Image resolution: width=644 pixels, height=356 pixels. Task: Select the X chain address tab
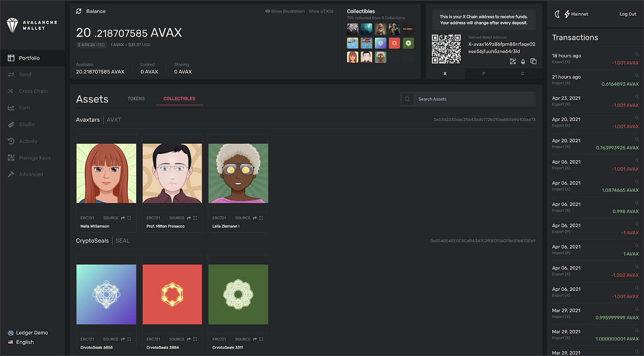(x=445, y=74)
